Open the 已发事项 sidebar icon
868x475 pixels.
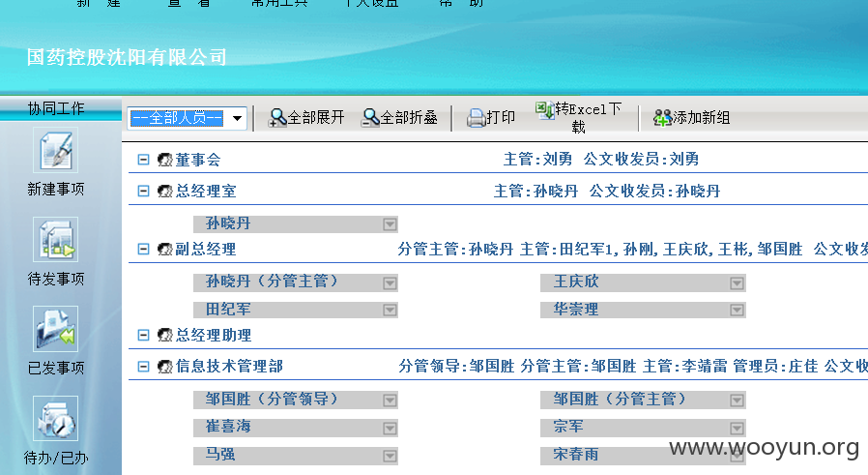click(55, 329)
